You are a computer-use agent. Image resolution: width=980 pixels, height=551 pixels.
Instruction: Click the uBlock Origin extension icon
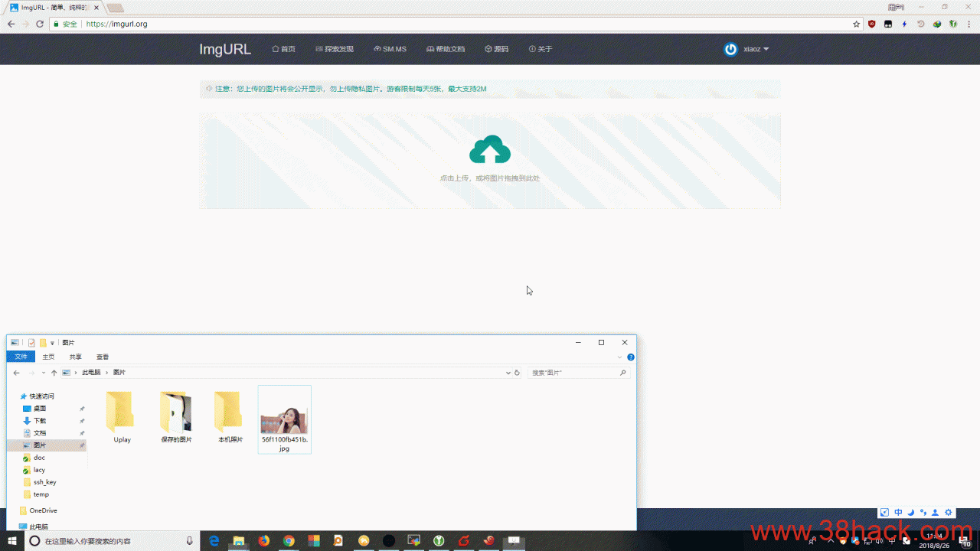pyautogui.click(x=871, y=24)
